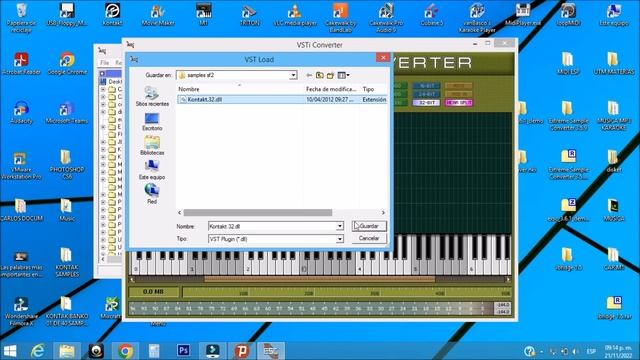Open the view menu icon in VST Load
Viewport: 640px width, 360px height.
click(x=343, y=75)
